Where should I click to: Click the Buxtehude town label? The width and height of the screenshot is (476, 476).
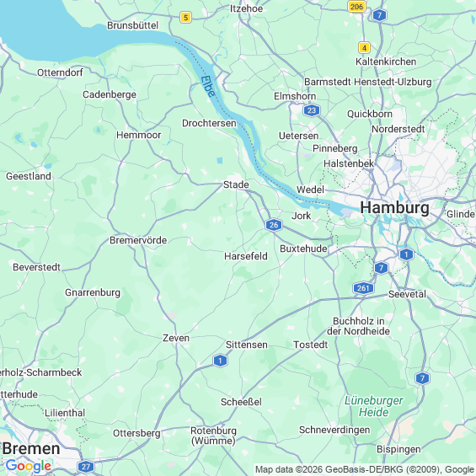click(x=303, y=249)
